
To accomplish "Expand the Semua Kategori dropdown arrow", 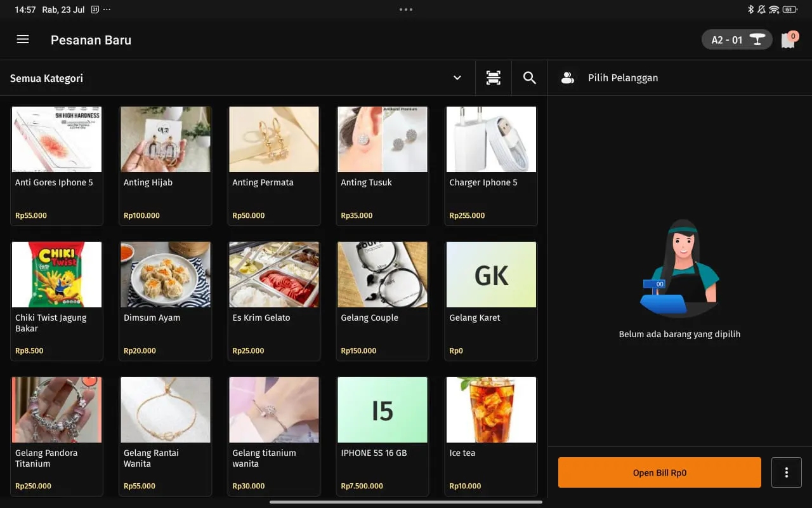I will [x=457, y=78].
